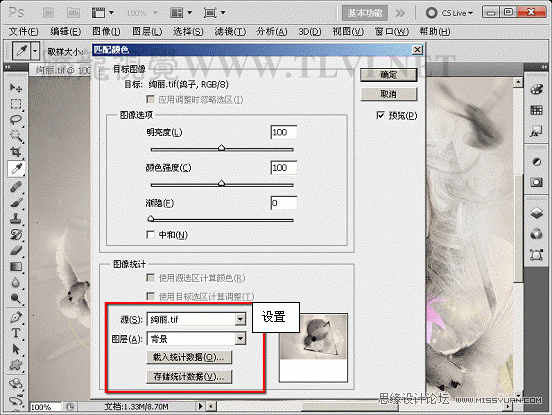Select the Eyedropper tool in toolbox
Viewport: 552px width, 415px height.
click(16, 169)
